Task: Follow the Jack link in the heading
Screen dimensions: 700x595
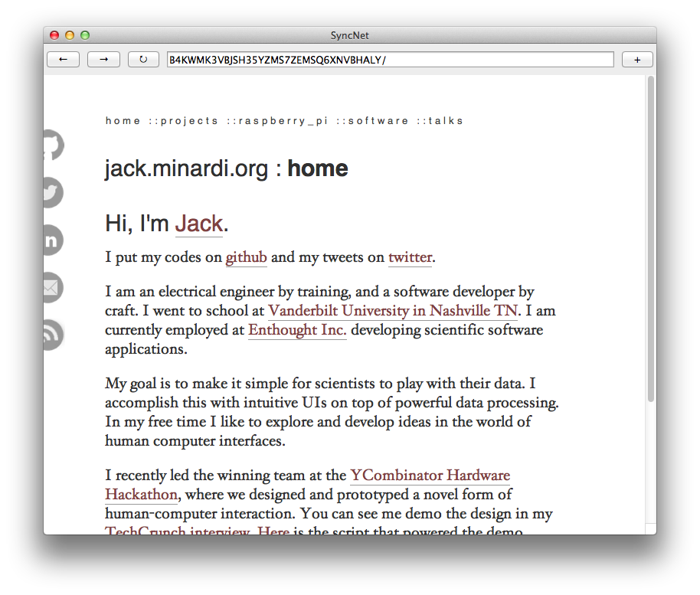Action: click(198, 224)
